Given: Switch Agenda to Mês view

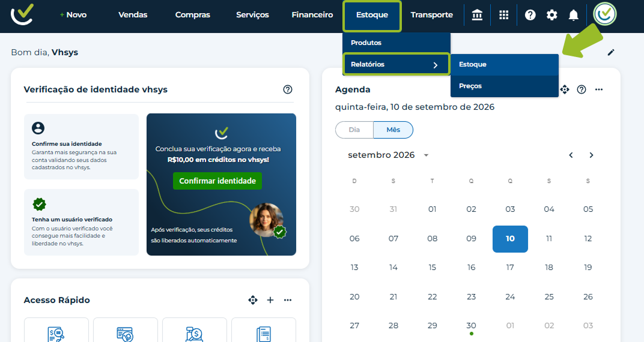Looking at the screenshot, I should pos(393,130).
